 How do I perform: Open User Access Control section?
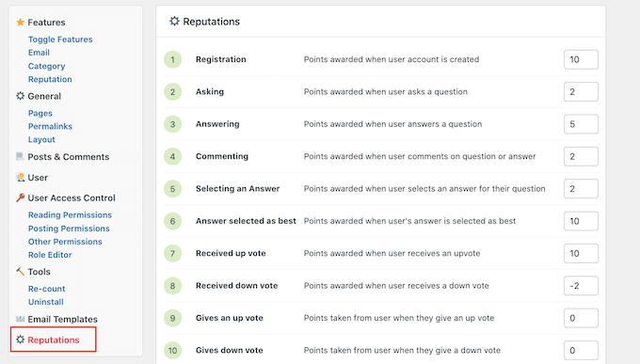coord(72,198)
